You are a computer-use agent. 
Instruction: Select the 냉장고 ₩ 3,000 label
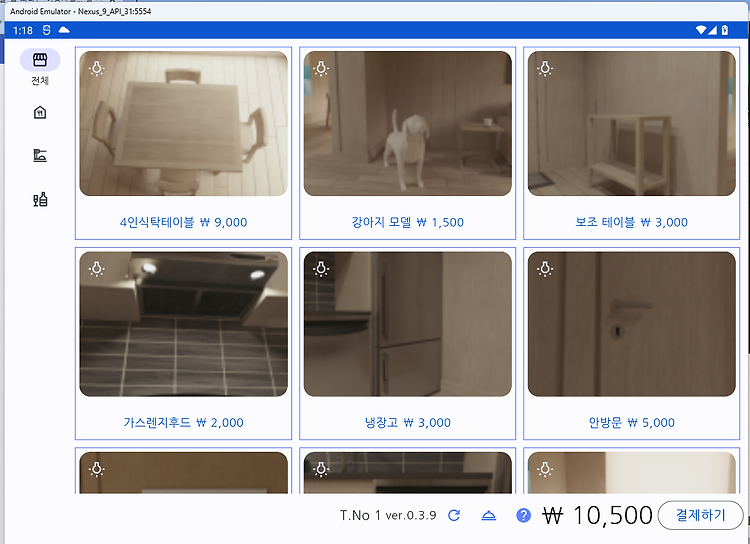pos(408,422)
